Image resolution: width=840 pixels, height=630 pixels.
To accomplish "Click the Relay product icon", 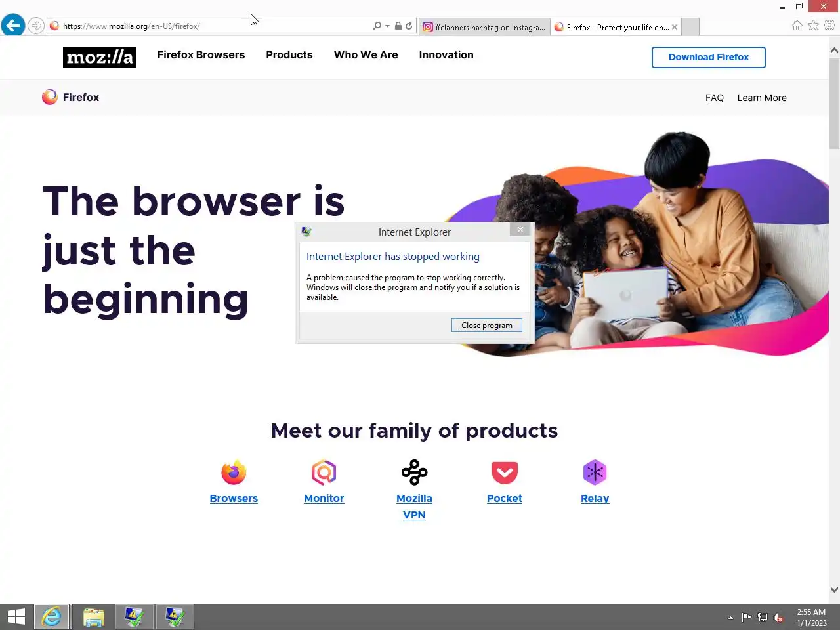I will 595,472.
